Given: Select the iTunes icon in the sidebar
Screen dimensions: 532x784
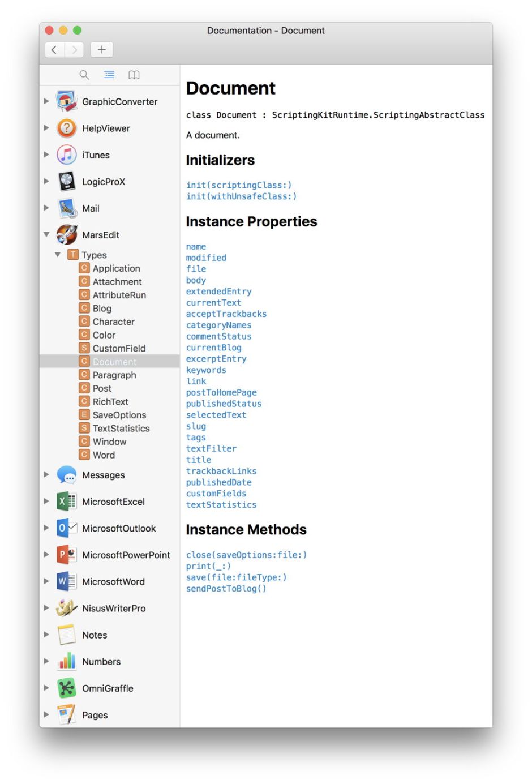Looking at the screenshot, I should click(66, 155).
